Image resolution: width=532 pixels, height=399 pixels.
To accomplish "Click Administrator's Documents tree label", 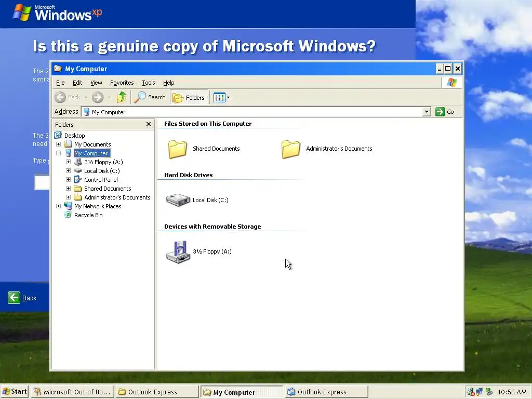I will click(117, 197).
